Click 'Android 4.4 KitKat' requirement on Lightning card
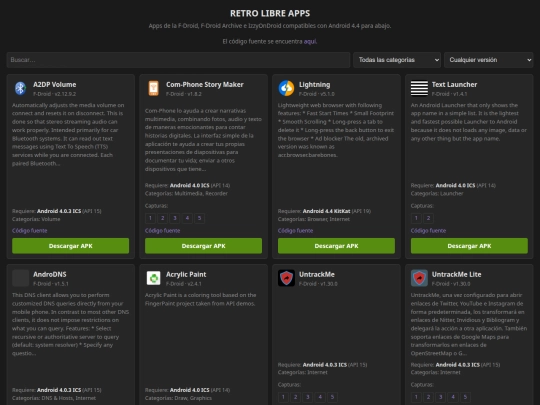Image resolution: width=540 pixels, height=405 pixels. coord(326,211)
